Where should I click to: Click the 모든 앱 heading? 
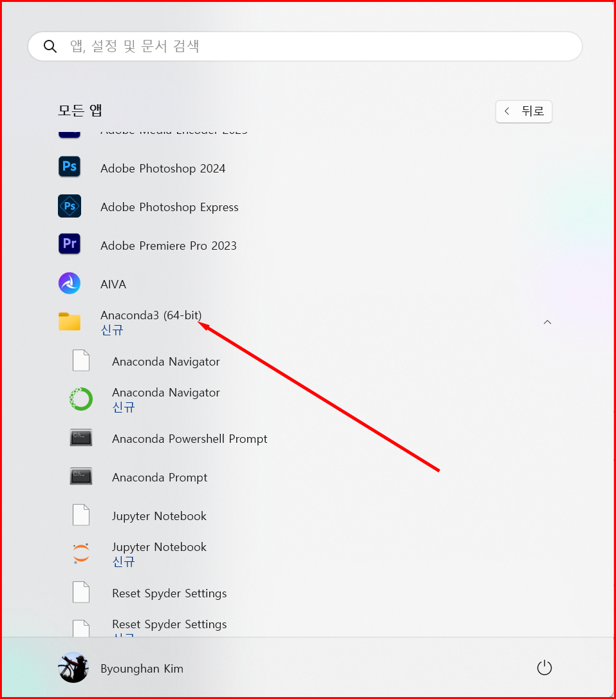coord(80,110)
